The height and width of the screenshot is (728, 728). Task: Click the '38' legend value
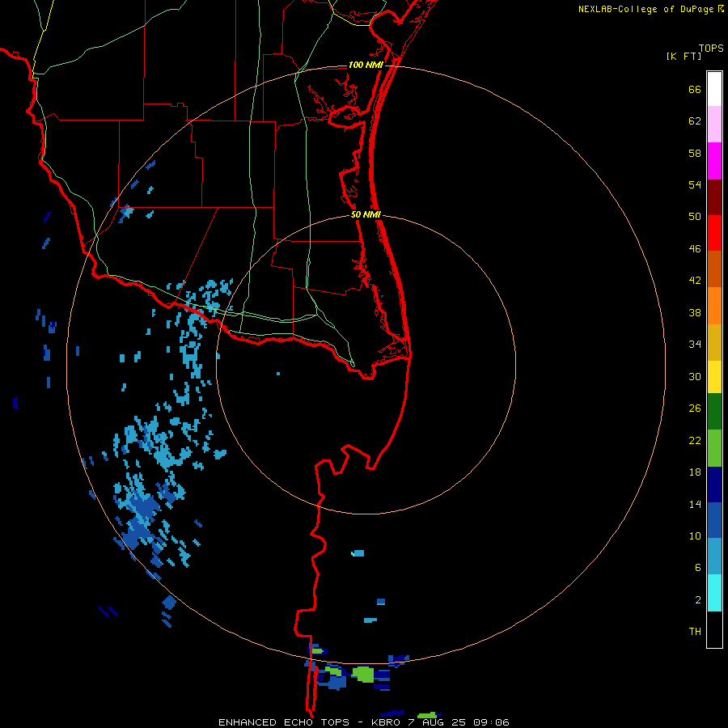pyautogui.click(x=695, y=313)
